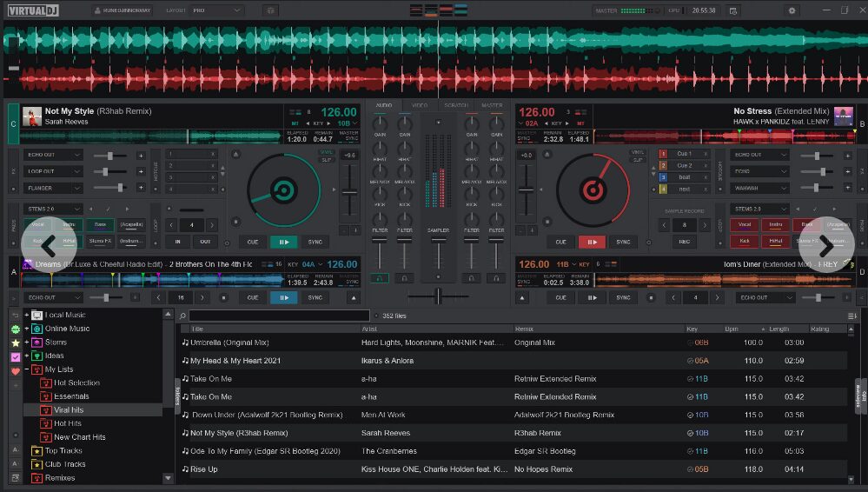Click the search magnifier icon in browser
The height and width of the screenshot is (492, 868).
182,316
